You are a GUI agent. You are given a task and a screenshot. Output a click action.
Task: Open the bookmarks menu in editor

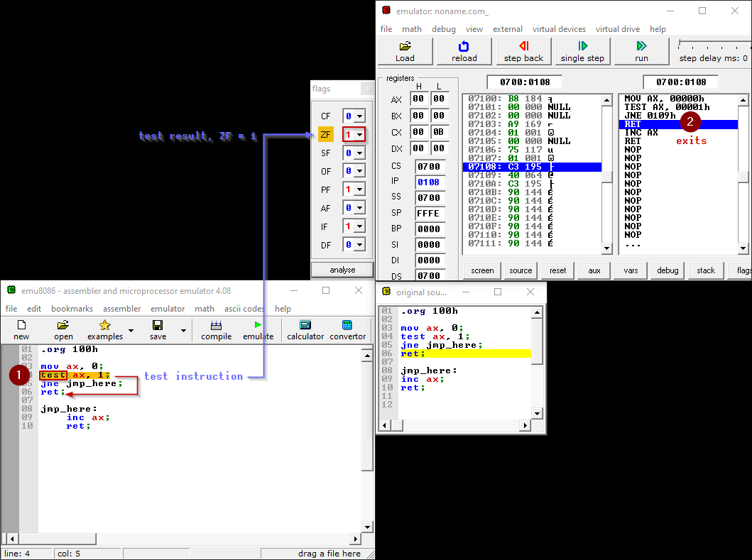point(72,308)
